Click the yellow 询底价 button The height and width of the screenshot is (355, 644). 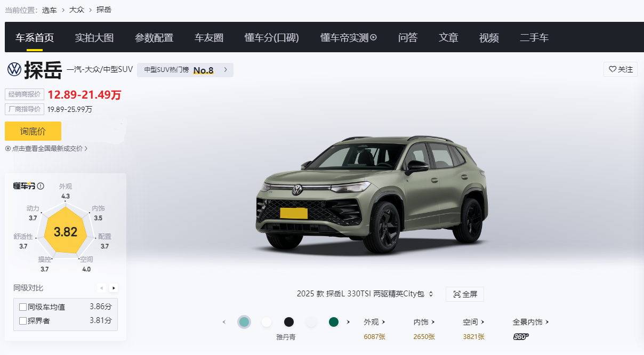pos(33,131)
